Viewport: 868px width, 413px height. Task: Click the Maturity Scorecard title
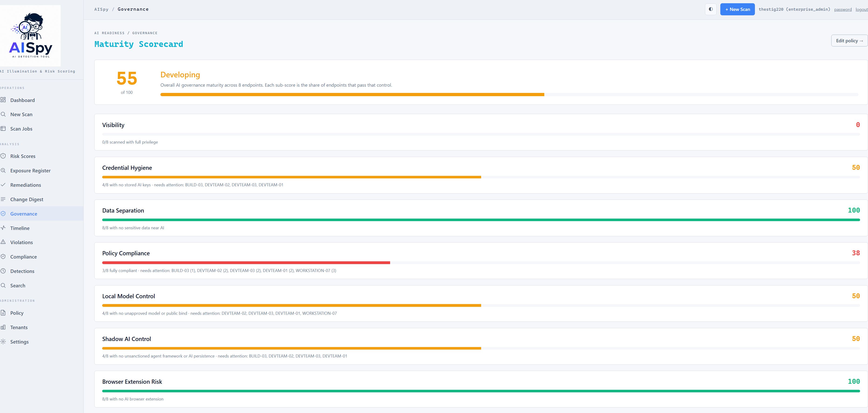[138, 44]
